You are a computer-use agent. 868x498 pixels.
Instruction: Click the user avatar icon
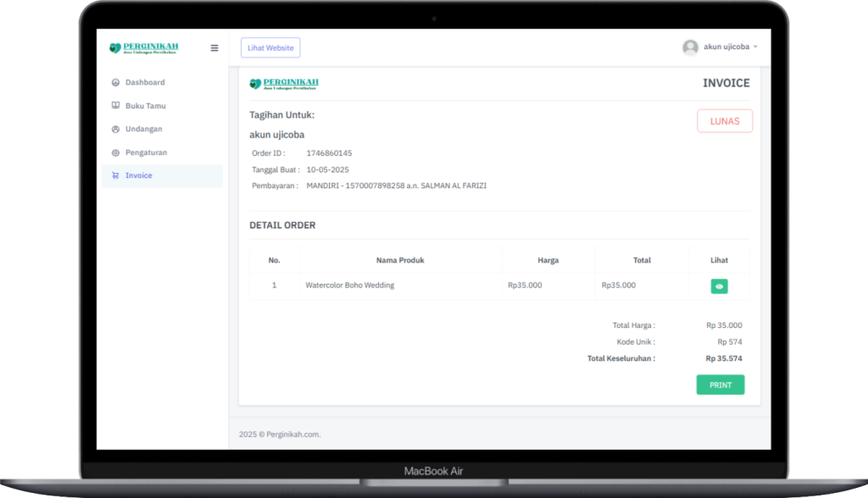pyautogui.click(x=690, y=47)
